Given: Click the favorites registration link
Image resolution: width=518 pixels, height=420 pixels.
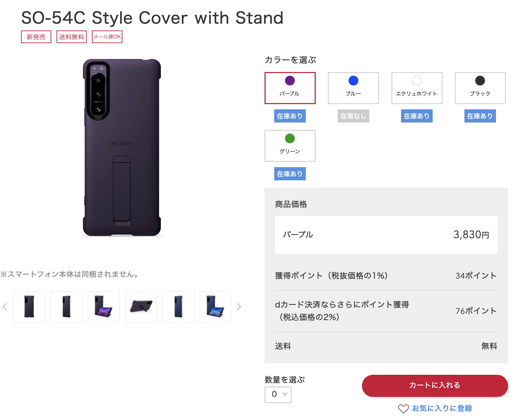Looking at the screenshot, I should (442, 408).
